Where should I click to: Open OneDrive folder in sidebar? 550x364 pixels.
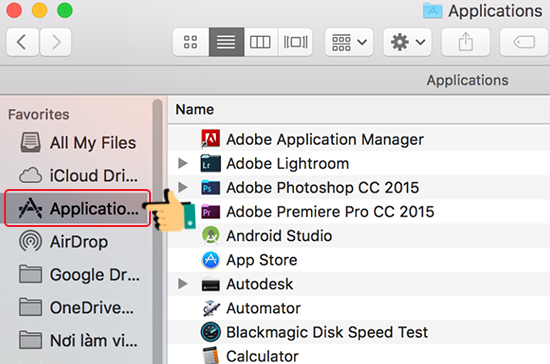[77, 308]
